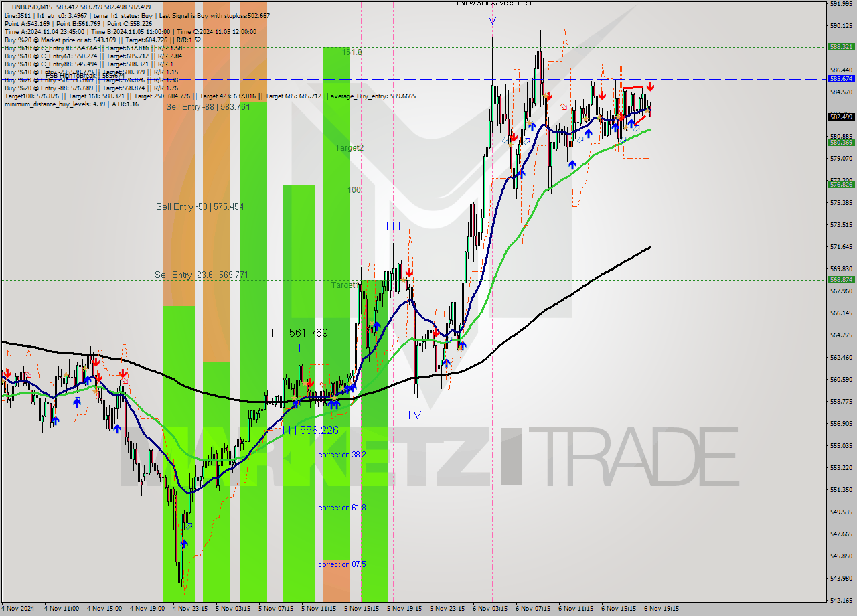This screenshot has width=857, height=616.
Task: Click the '5 Nov 15:15' time label
Action: tap(362, 609)
